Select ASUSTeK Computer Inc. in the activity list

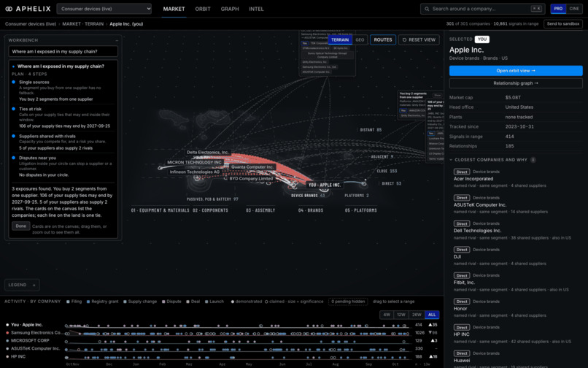[35, 348]
